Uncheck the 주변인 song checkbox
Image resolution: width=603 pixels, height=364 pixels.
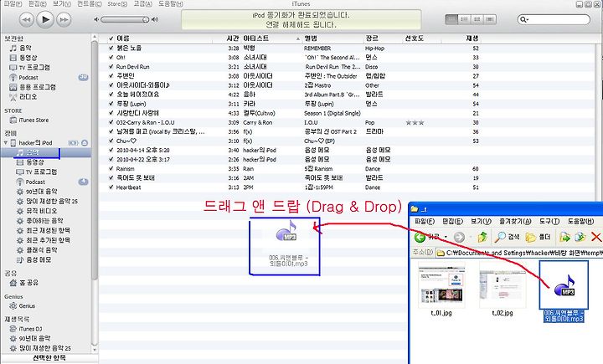click(111, 75)
